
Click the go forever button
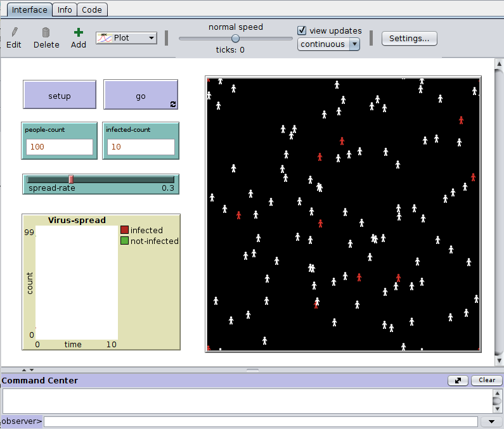click(x=141, y=95)
